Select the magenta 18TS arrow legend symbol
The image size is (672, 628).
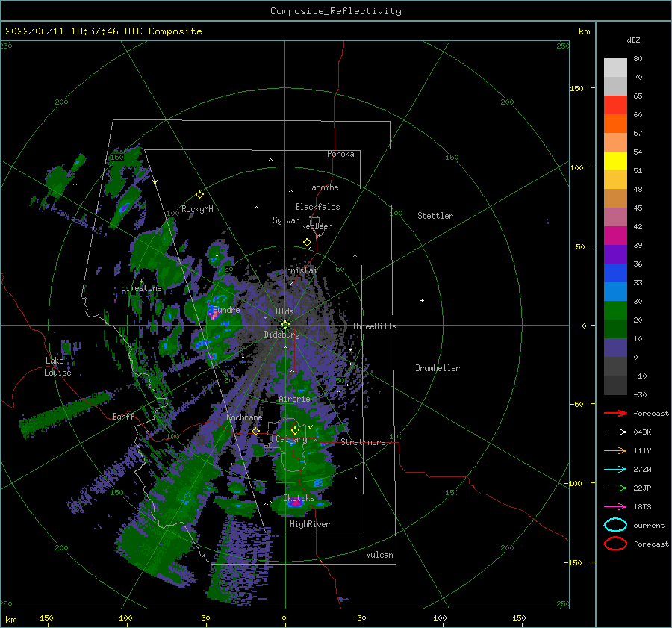pos(615,507)
